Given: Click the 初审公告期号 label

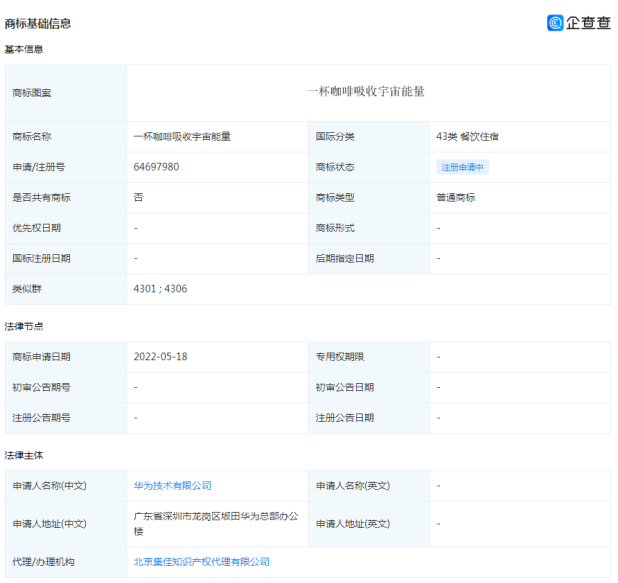Looking at the screenshot, I should coord(41,387).
